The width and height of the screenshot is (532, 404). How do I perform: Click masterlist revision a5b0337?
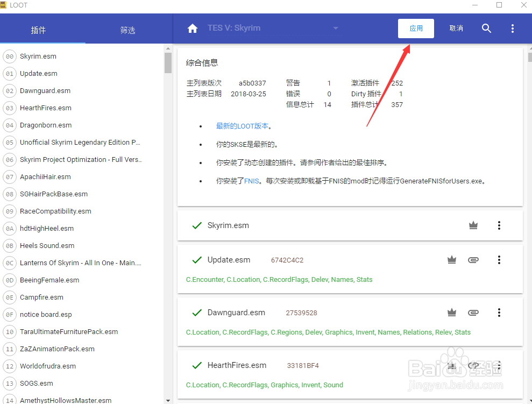pyautogui.click(x=252, y=83)
